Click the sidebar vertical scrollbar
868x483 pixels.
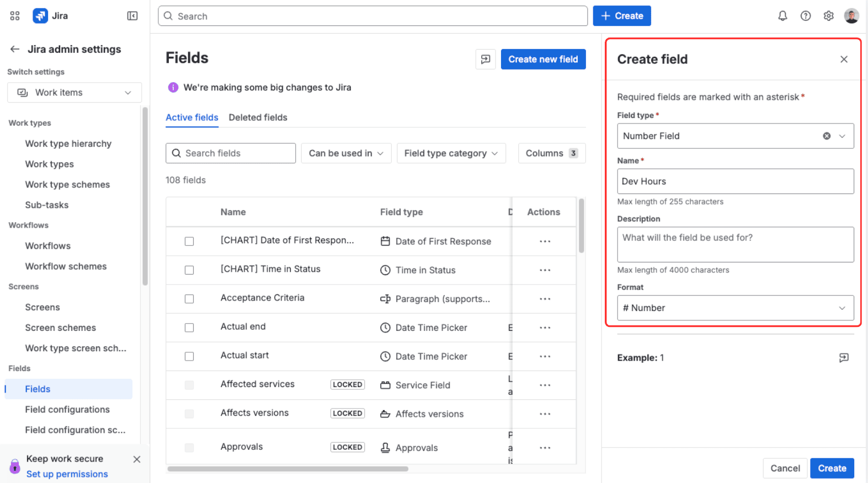pos(145,196)
